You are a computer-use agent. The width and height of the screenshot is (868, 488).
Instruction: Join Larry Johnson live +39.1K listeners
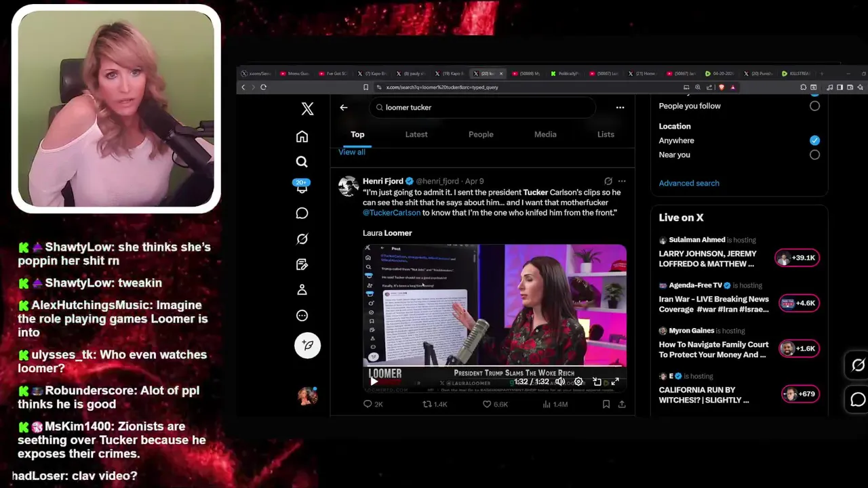point(797,258)
